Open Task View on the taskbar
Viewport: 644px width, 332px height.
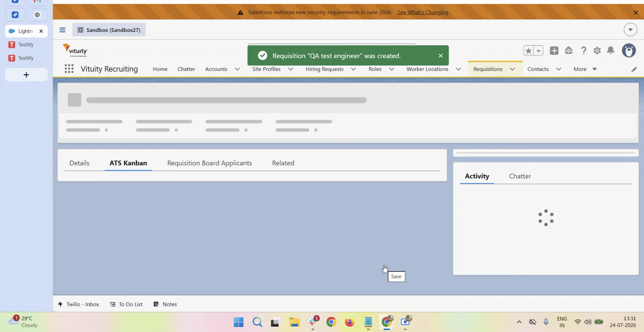click(276, 322)
